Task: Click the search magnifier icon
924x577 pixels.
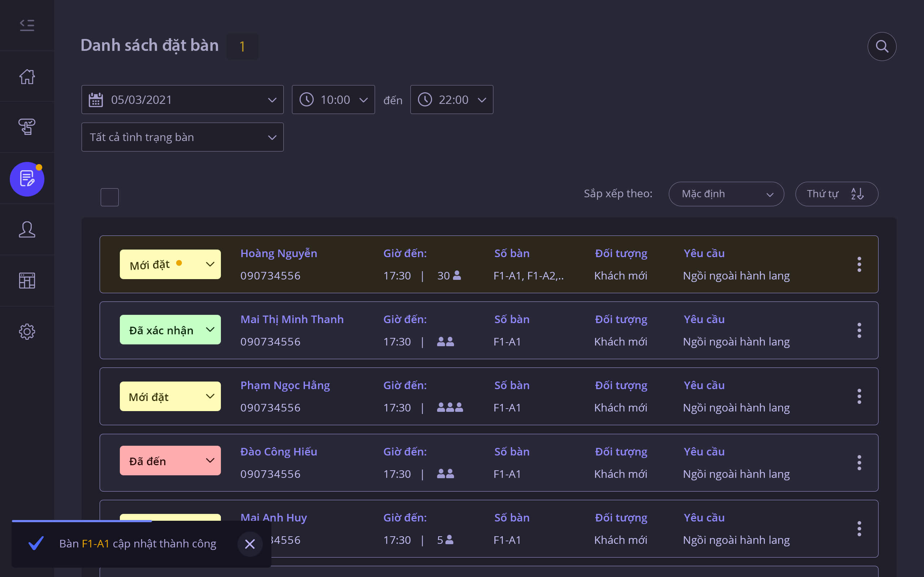Action: [882, 47]
